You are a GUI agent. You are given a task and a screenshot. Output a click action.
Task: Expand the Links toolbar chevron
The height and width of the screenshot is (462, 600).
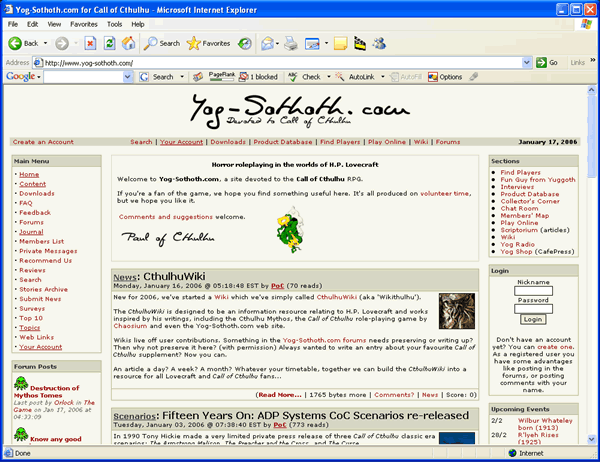pyautogui.click(x=593, y=60)
